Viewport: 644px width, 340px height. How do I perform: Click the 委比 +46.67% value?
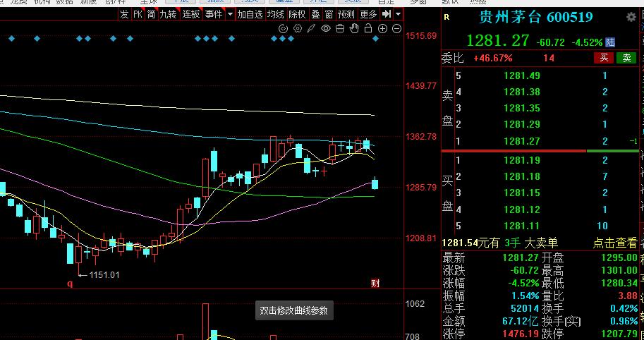click(493, 58)
